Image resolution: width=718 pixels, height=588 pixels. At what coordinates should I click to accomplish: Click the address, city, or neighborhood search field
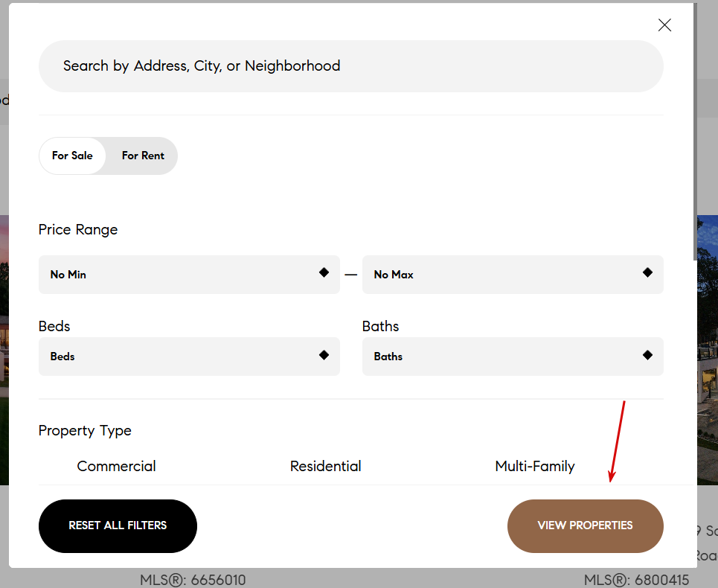click(x=350, y=66)
